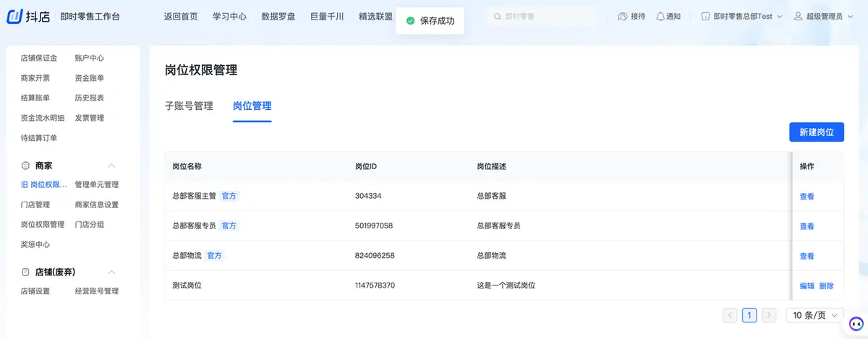Click the user avatar icon beside 超级管理员

tap(798, 16)
